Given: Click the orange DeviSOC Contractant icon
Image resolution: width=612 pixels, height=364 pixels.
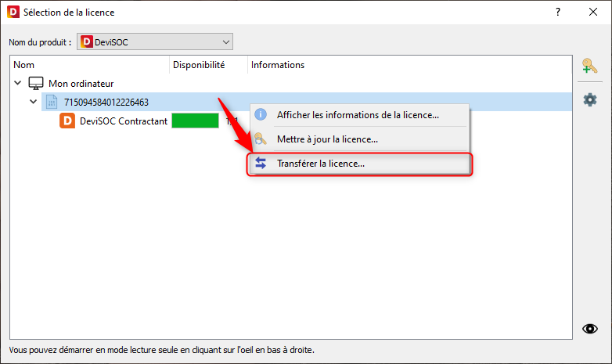Looking at the screenshot, I should click(67, 121).
